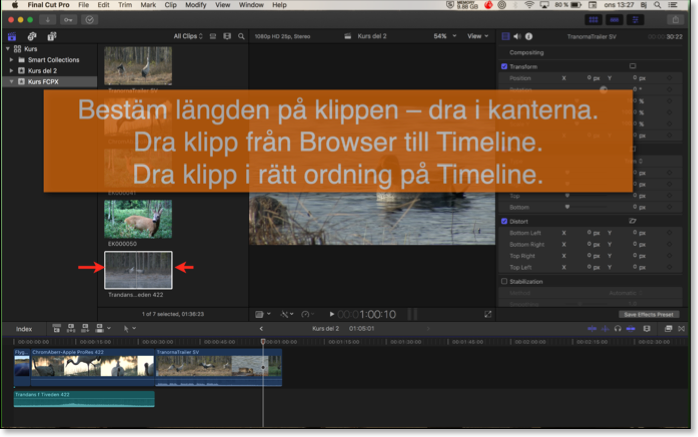Collapse the Kurs FCPX event triangle
This screenshot has width=698, height=437.
(x=12, y=81)
